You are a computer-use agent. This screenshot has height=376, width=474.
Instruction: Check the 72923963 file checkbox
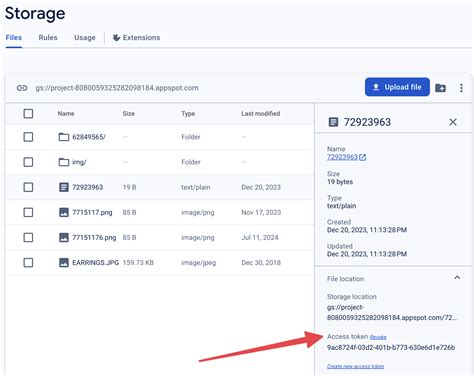[28, 187]
